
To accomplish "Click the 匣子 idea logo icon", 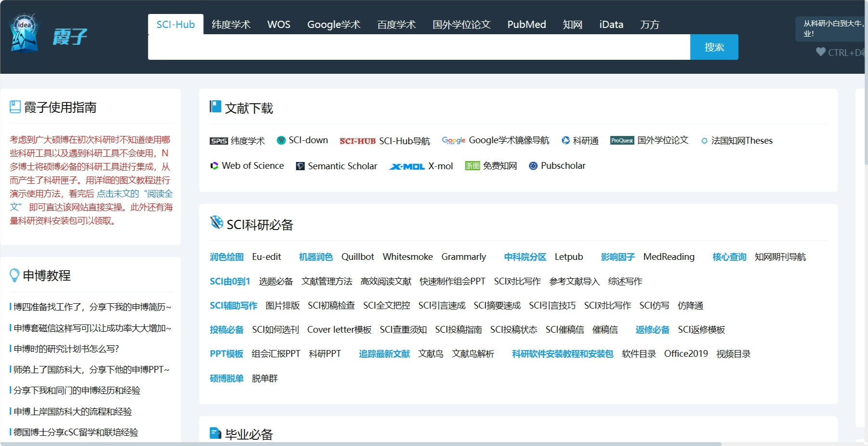I will [x=25, y=33].
